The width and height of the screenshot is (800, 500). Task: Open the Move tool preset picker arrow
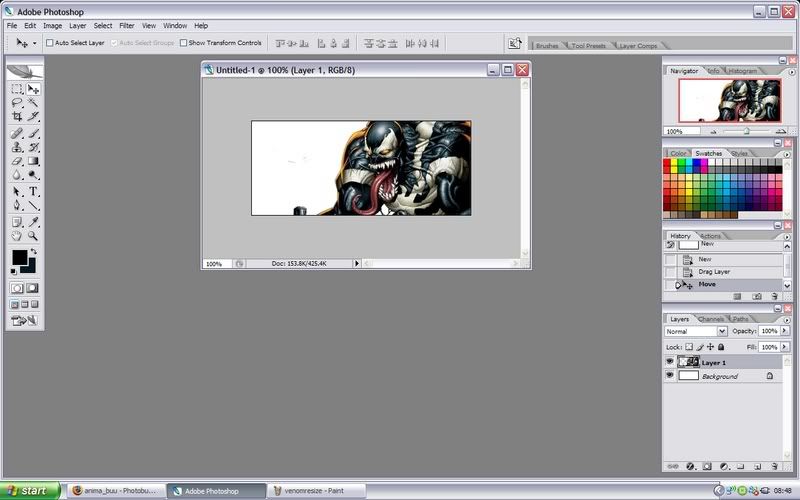point(35,43)
